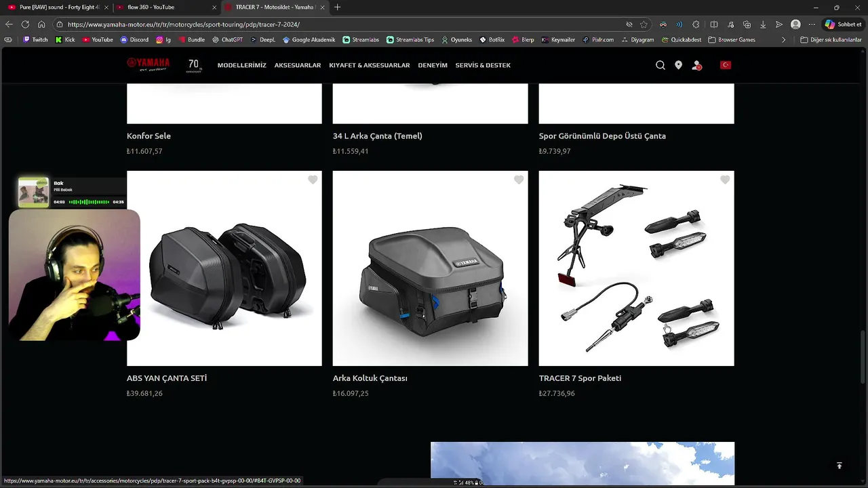Open the browser home icon
868x488 pixels.
(41, 24)
